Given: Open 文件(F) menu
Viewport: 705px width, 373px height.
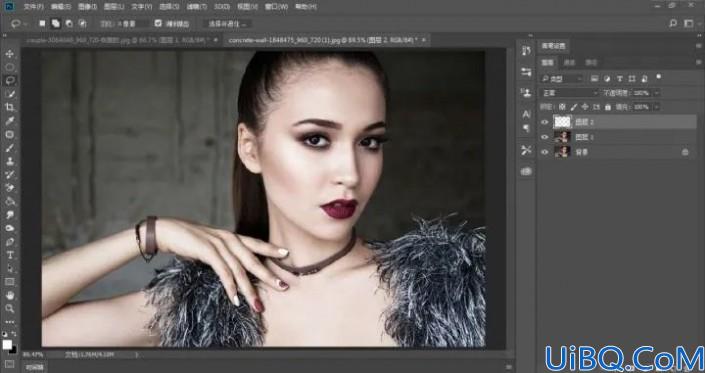Looking at the screenshot, I should pos(34,7).
